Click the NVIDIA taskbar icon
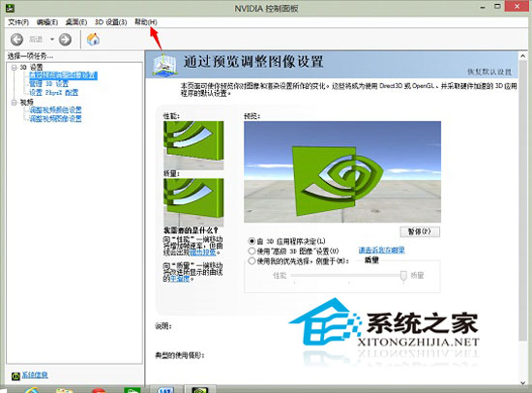This screenshot has width=532, height=393. coord(200,389)
